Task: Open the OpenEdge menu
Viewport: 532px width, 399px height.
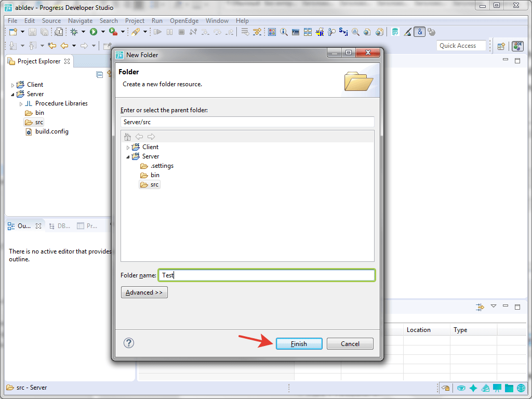Action: tap(184, 21)
